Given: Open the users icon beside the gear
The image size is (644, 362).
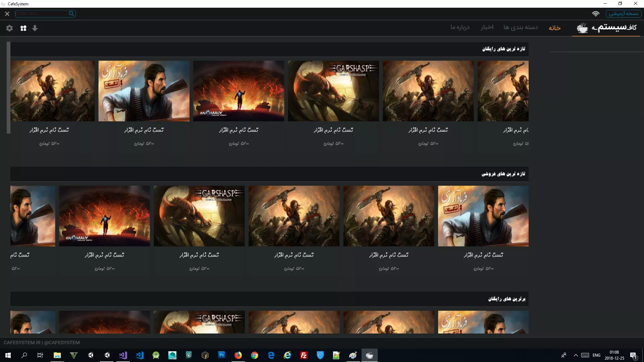Looking at the screenshot, I should [x=23, y=28].
